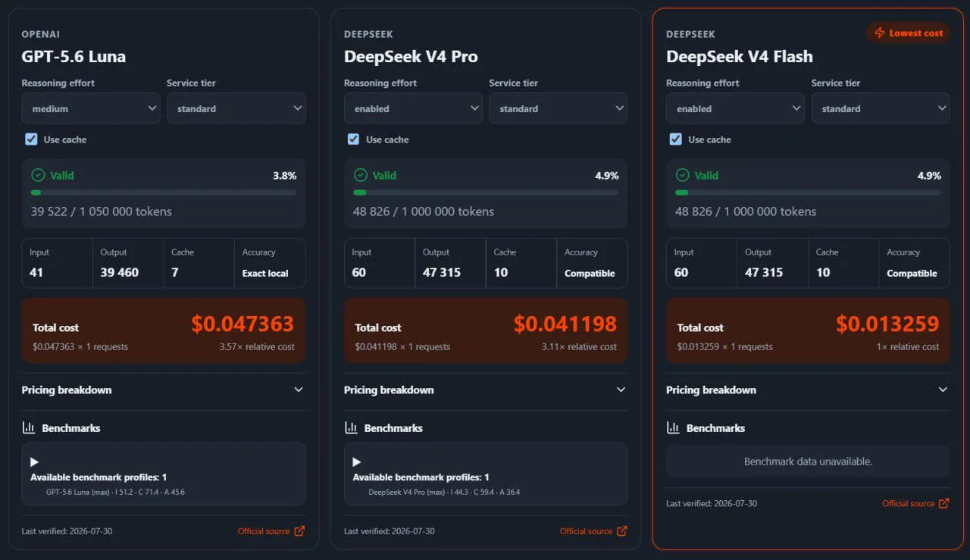
Task: Click total cost $0.013259 amount
Action: click(887, 324)
